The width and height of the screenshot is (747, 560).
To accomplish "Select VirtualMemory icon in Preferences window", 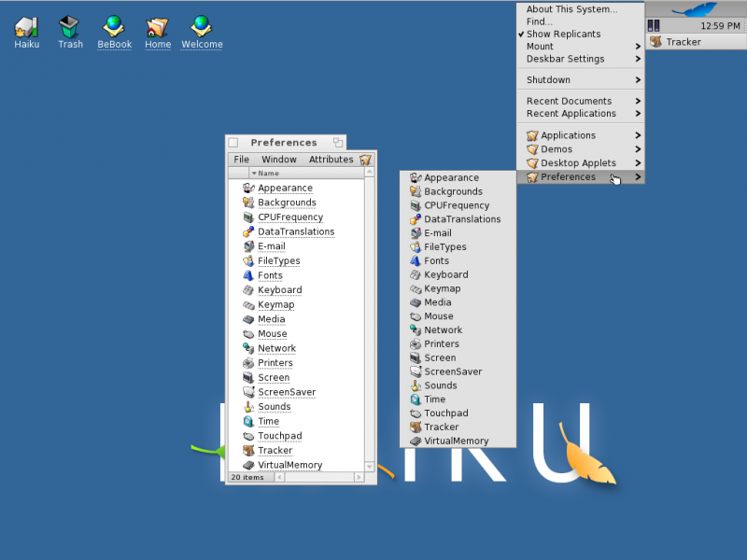I will [x=248, y=465].
